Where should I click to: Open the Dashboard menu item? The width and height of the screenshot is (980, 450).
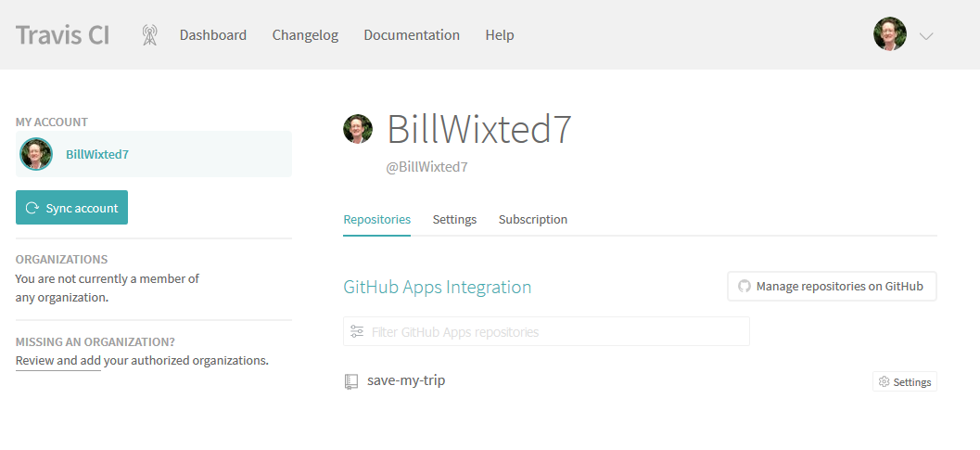pos(213,35)
